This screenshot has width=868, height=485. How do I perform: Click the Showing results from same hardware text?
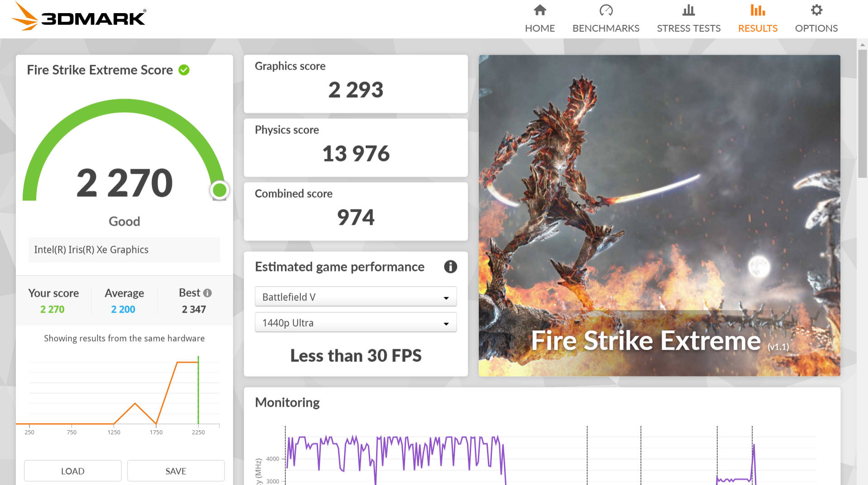124,338
